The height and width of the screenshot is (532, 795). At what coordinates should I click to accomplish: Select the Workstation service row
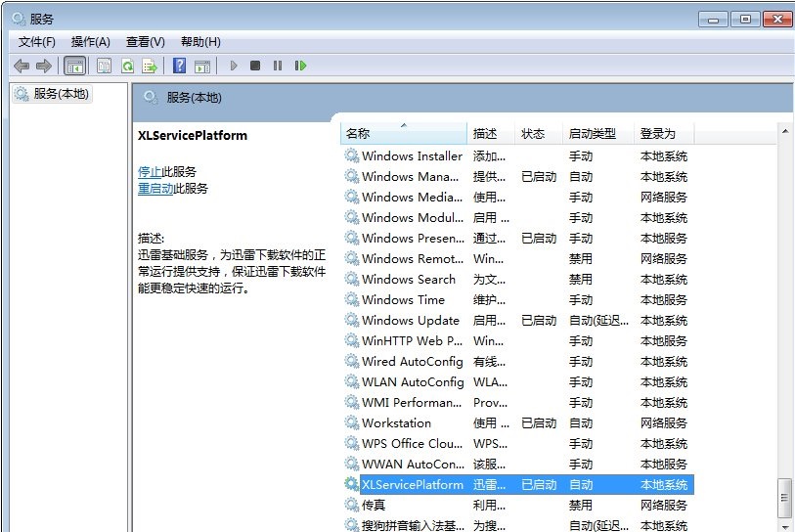pyautogui.click(x=517, y=423)
